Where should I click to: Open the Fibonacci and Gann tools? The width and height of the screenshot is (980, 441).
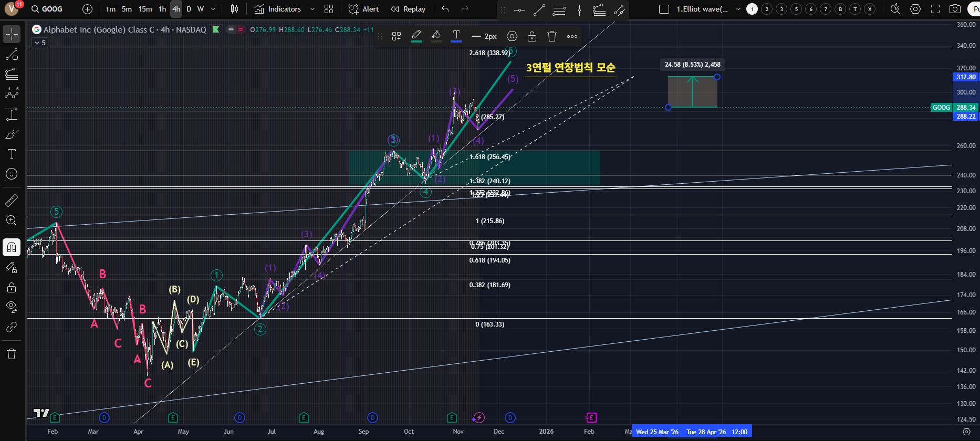click(x=12, y=74)
